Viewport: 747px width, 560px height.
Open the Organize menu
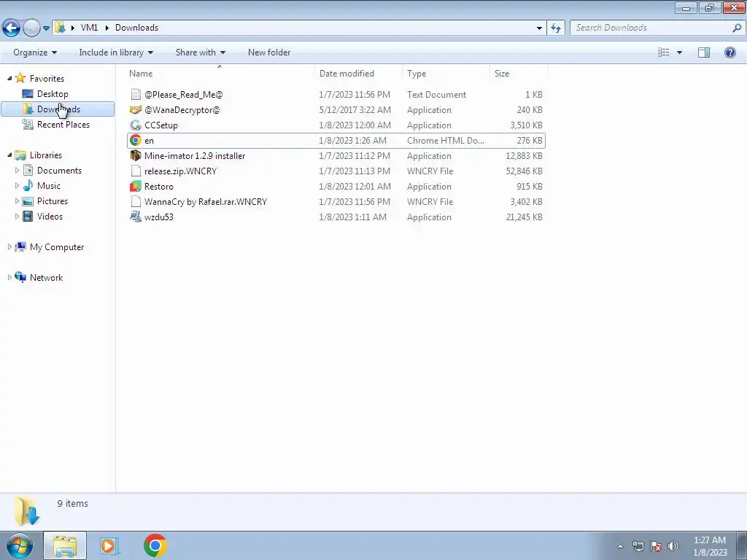(35, 52)
